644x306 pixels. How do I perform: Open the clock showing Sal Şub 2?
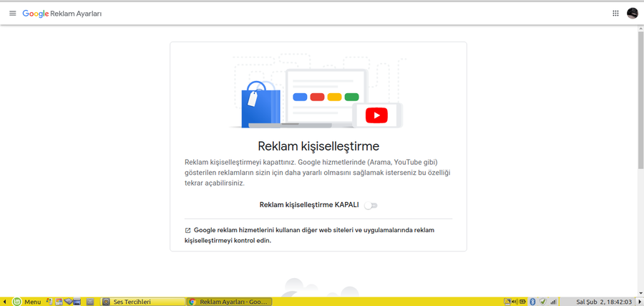point(604,302)
